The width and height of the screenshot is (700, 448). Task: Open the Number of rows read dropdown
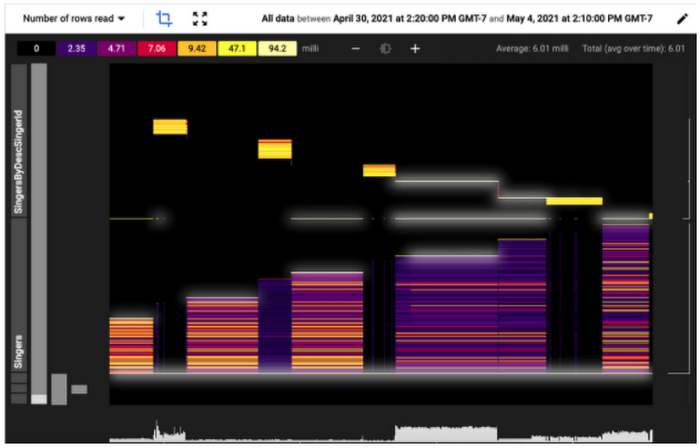click(74, 19)
